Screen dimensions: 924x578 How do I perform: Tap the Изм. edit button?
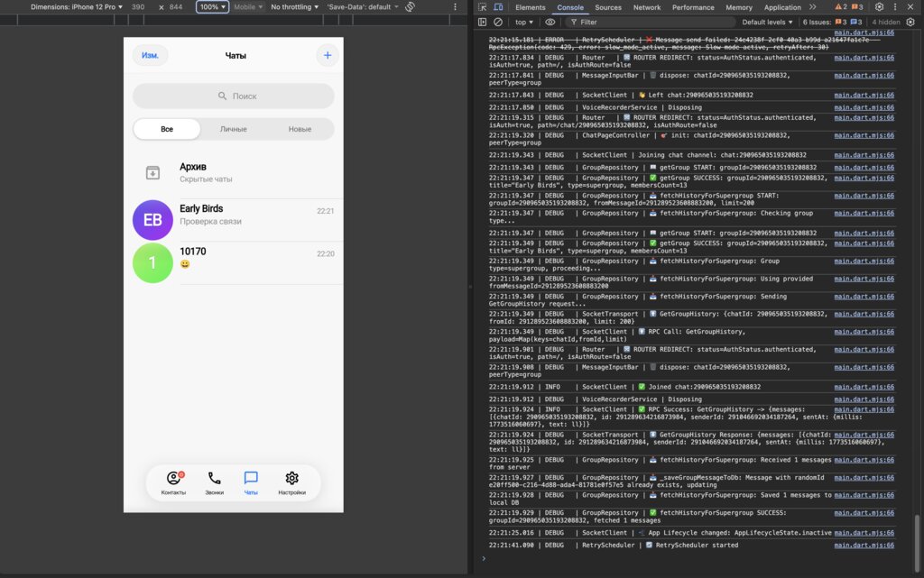pos(150,55)
